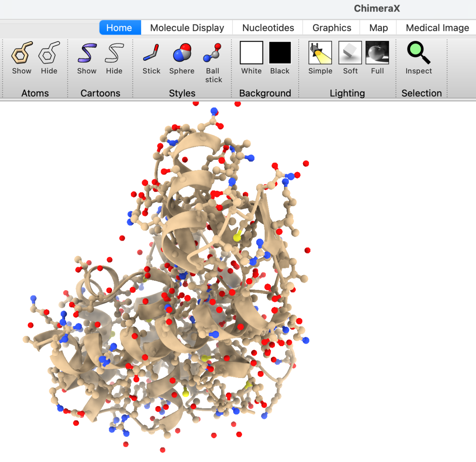The image size is (476, 462).
Task: Open the Graphics tab
Action: [332, 28]
